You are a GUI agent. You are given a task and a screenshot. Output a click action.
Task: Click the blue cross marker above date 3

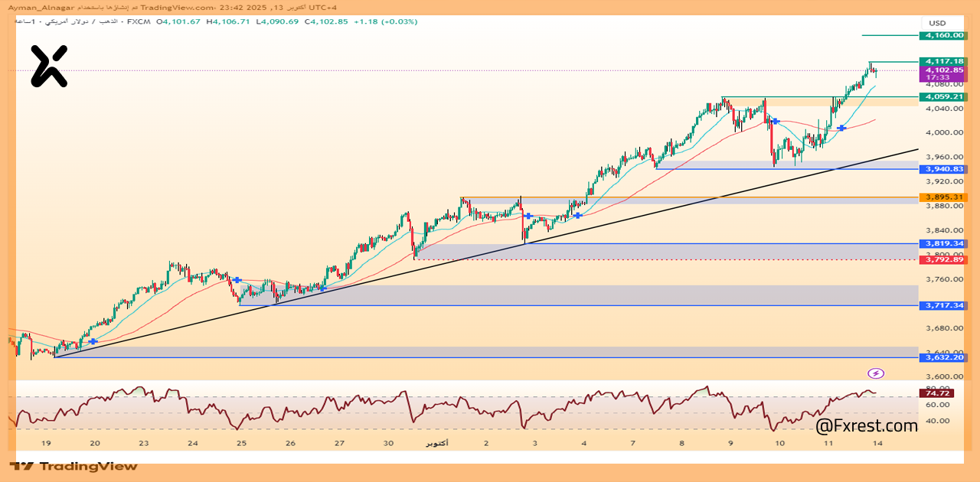(528, 217)
